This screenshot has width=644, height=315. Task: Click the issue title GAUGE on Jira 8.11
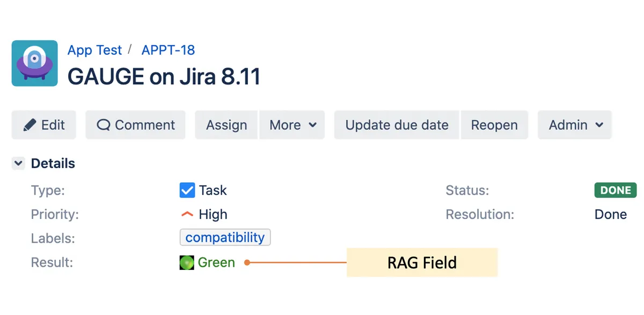pyautogui.click(x=164, y=76)
